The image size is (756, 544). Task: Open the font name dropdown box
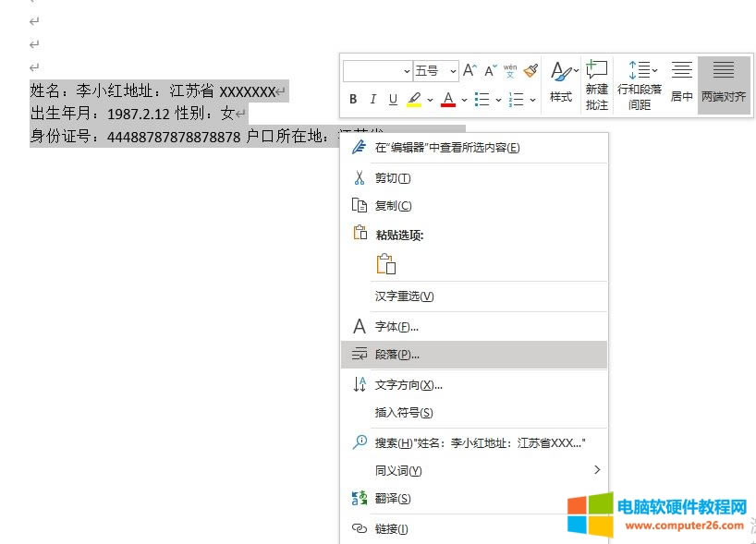coord(378,71)
